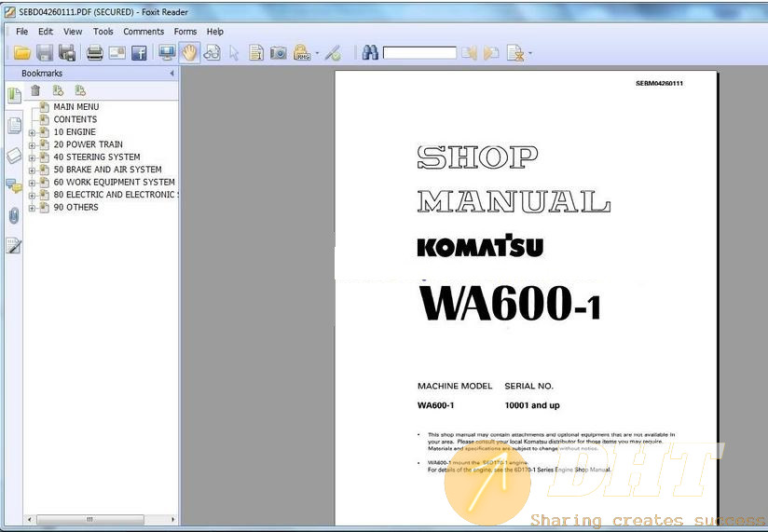Open the Tools menu
The image size is (768, 532).
(x=103, y=32)
